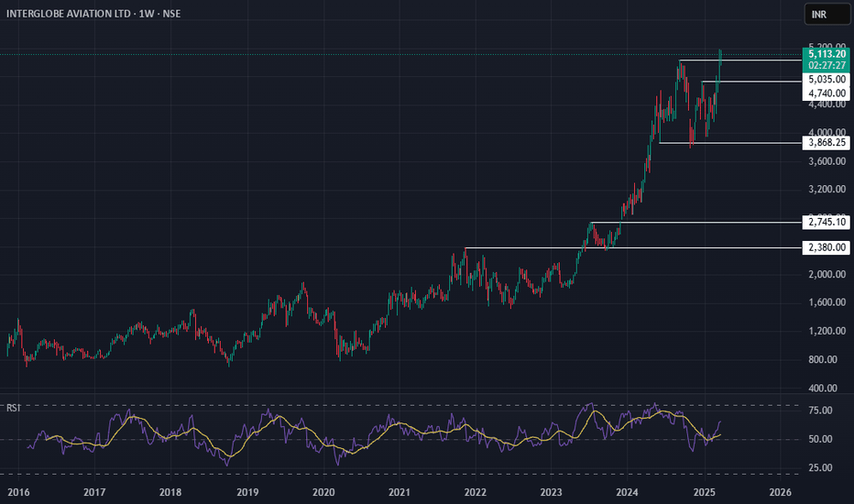The image size is (854, 504).
Task: Select the 3,868.25 support level label
Action: coord(827,143)
